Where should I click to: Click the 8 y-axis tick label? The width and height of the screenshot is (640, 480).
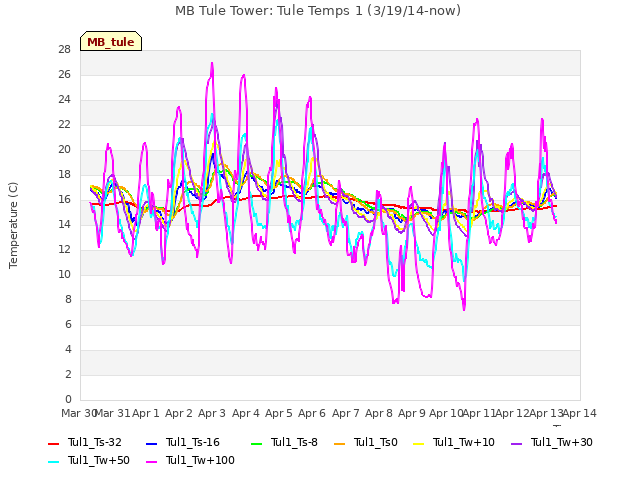68,300
